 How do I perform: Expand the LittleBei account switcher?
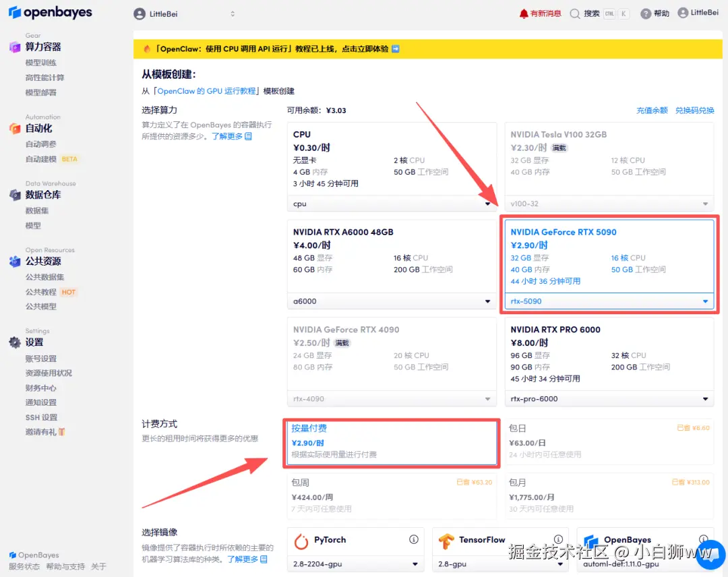[x=233, y=14]
